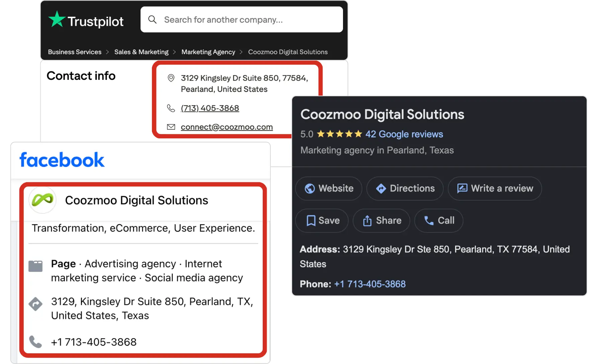Click the Page category icon on Facebook
Image resolution: width=598 pixels, height=364 pixels.
coord(35,266)
